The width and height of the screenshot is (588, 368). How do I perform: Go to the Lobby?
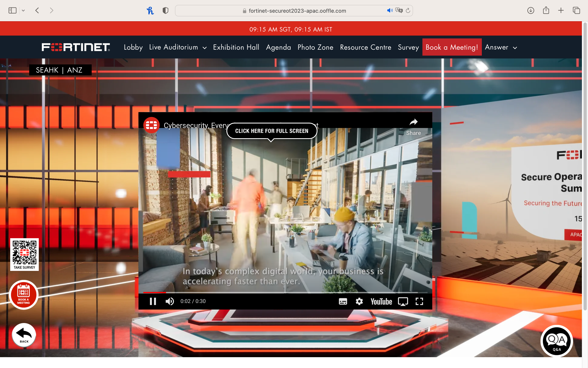(133, 47)
